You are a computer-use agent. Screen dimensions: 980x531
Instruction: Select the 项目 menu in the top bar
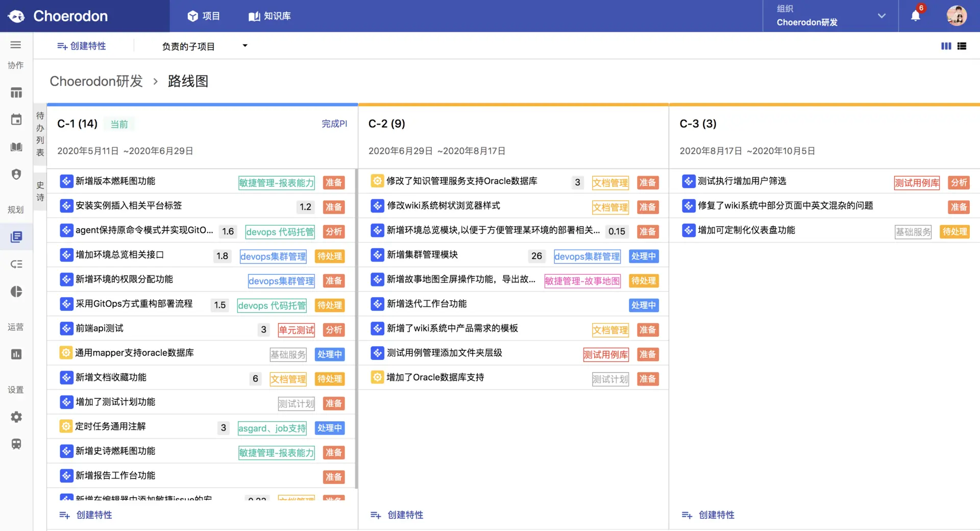(x=204, y=16)
